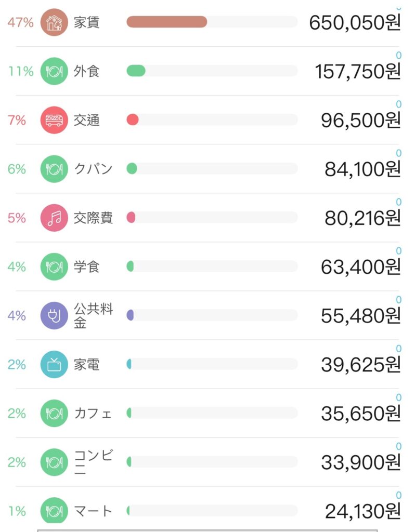The width and height of the screenshot is (415, 532).
Task: Tap the 交際費 music note icon
Action: click(x=54, y=218)
